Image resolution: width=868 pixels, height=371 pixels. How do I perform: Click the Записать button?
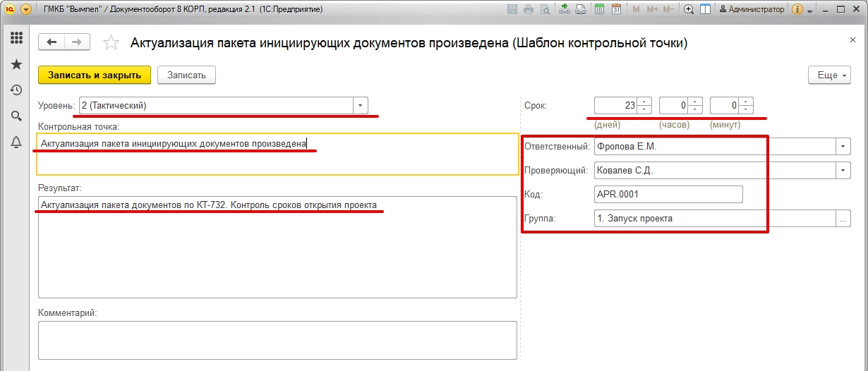pos(186,75)
